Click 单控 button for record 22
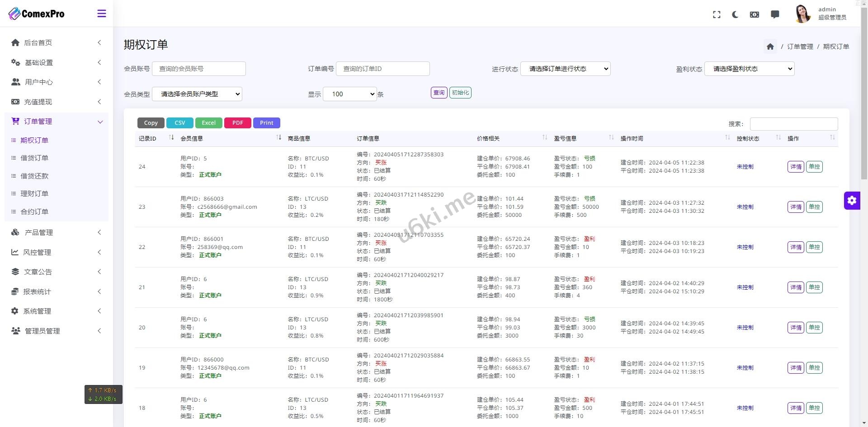This screenshot has height=427, width=868. click(814, 247)
